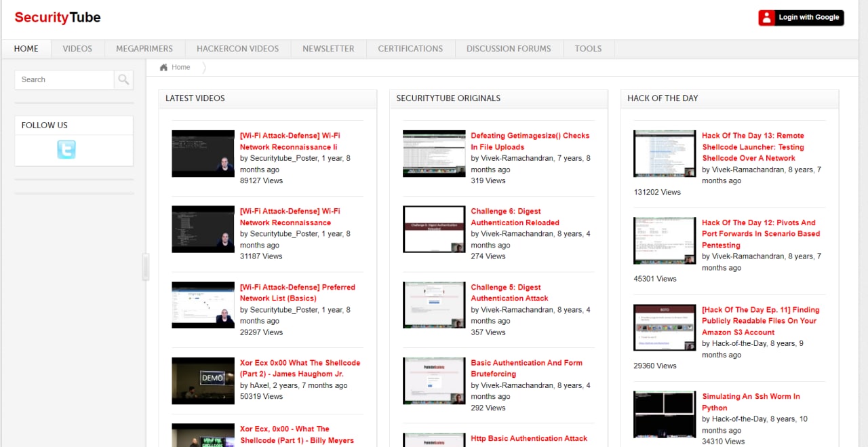
Task: Click the Home breadcrumb house icon
Action: (x=163, y=67)
